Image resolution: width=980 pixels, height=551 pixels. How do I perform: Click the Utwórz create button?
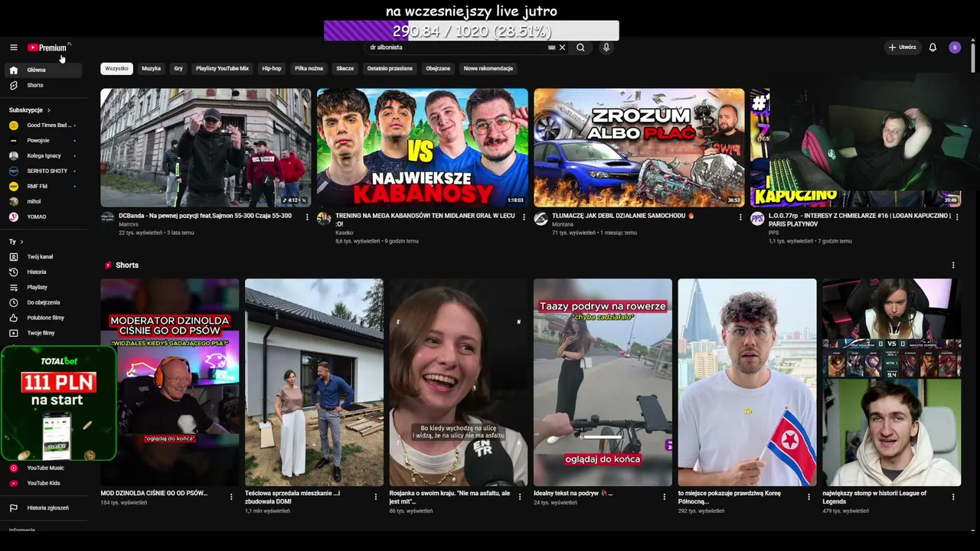click(x=902, y=47)
